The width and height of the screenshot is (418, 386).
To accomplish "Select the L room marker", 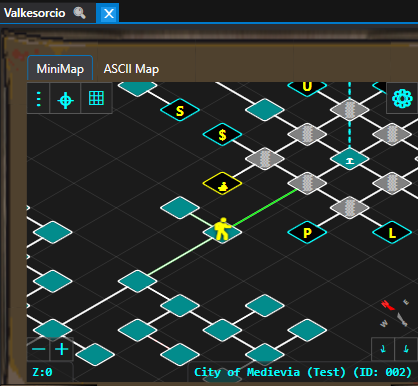I will click(392, 232).
